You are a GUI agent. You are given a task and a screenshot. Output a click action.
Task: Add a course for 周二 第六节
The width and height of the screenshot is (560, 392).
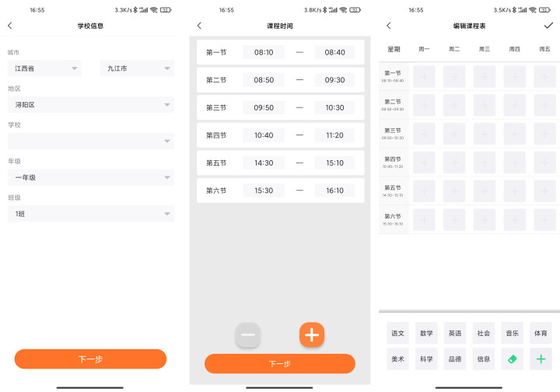click(x=454, y=219)
